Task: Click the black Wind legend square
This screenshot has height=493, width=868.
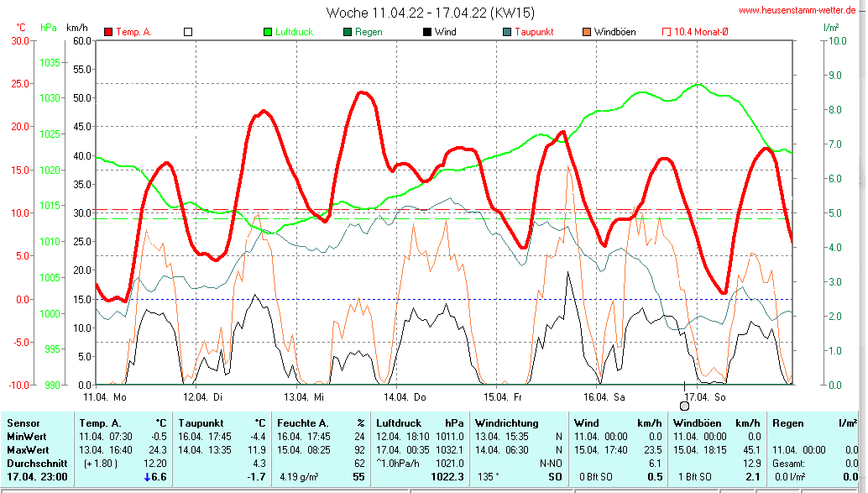Action: tap(427, 32)
